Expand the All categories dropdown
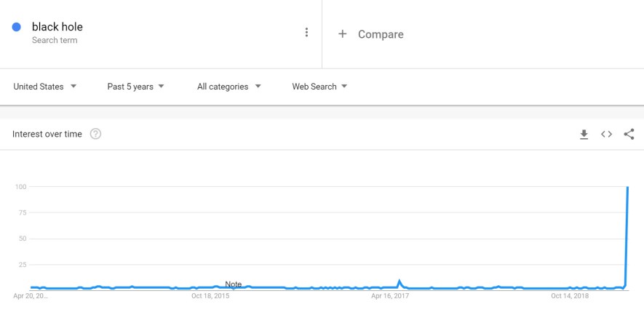This screenshot has height=315, width=644. [x=228, y=87]
